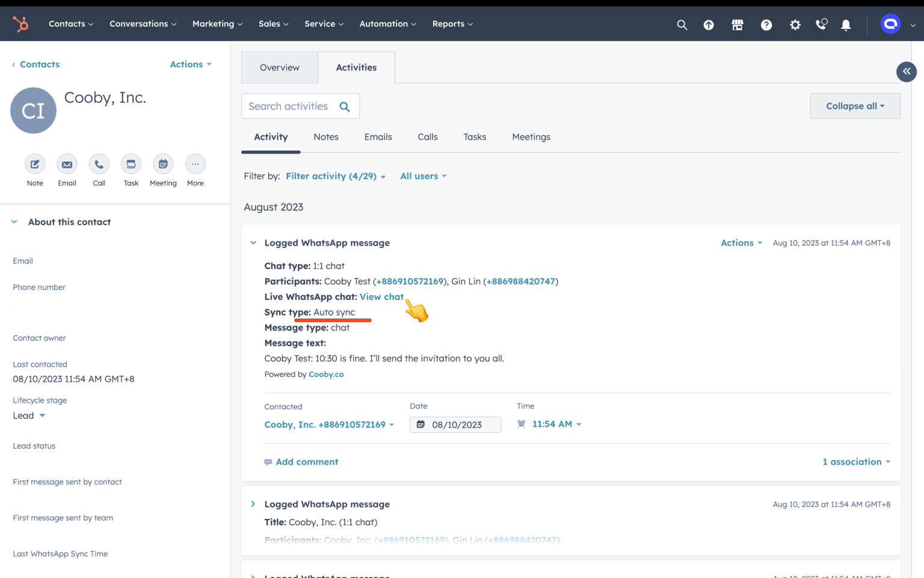Open the Collapse all dropdown
Image resolution: width=924 pixels, height=578 pixels.
tap(855, 106)
